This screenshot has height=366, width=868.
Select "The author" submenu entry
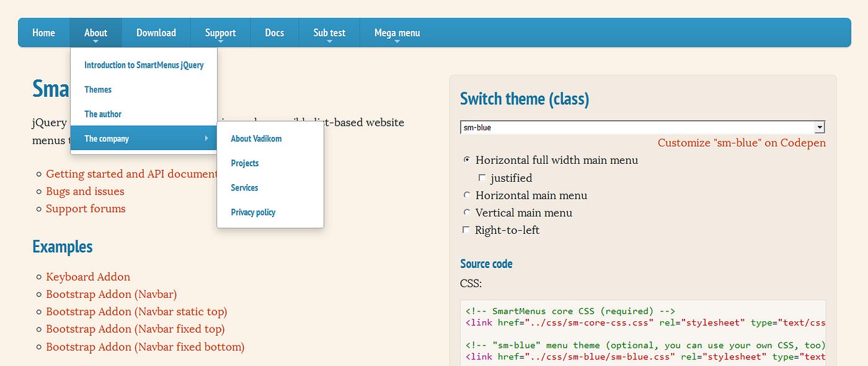[102, 114]
